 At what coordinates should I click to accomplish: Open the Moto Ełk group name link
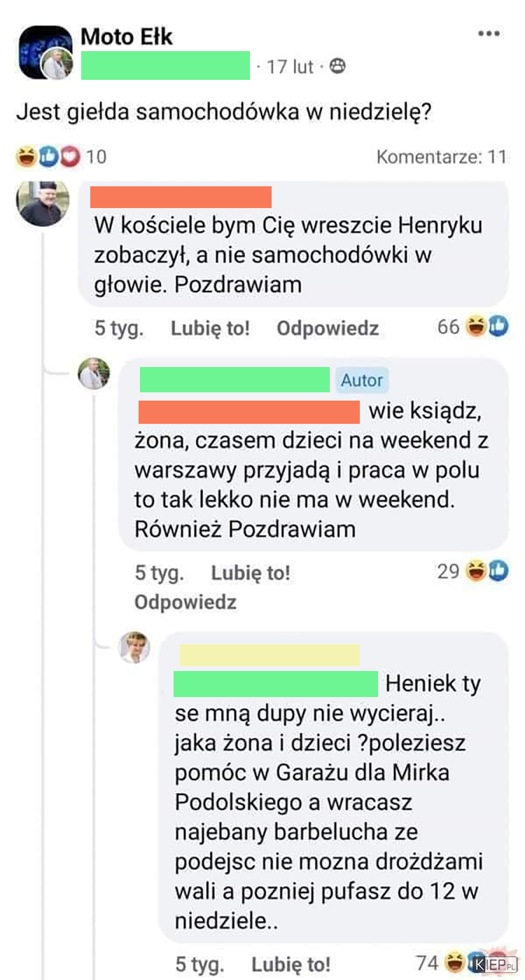127,36
